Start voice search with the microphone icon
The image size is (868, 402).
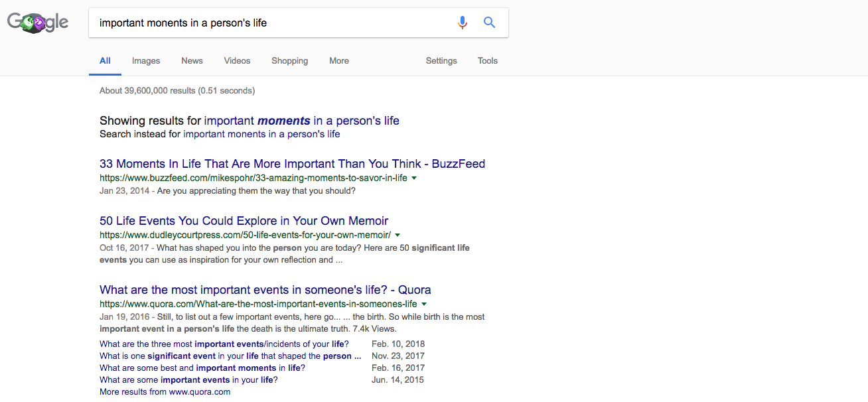click(x=463, y=23)
